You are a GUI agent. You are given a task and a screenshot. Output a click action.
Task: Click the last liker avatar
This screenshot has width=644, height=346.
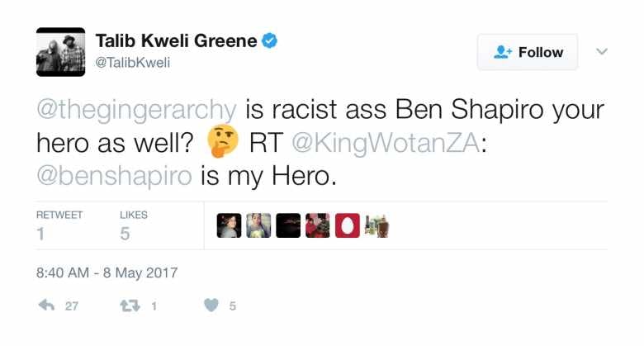coord(376,225)
